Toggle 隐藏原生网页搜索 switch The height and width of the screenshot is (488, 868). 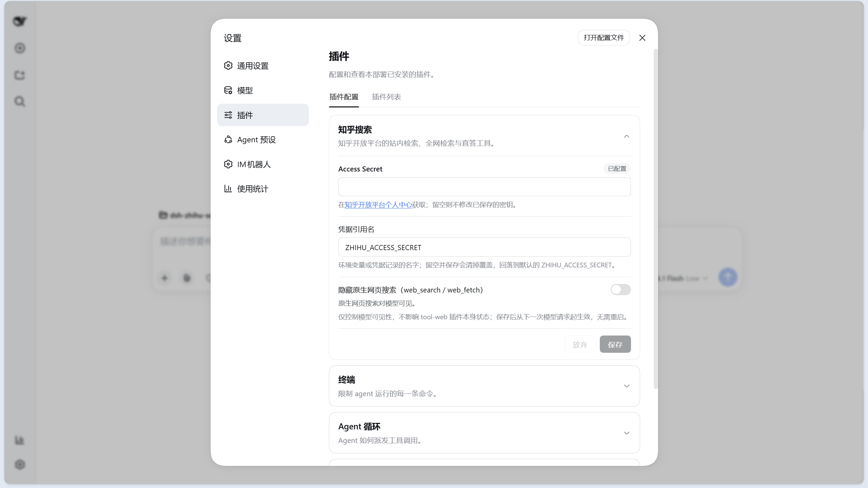620,289
